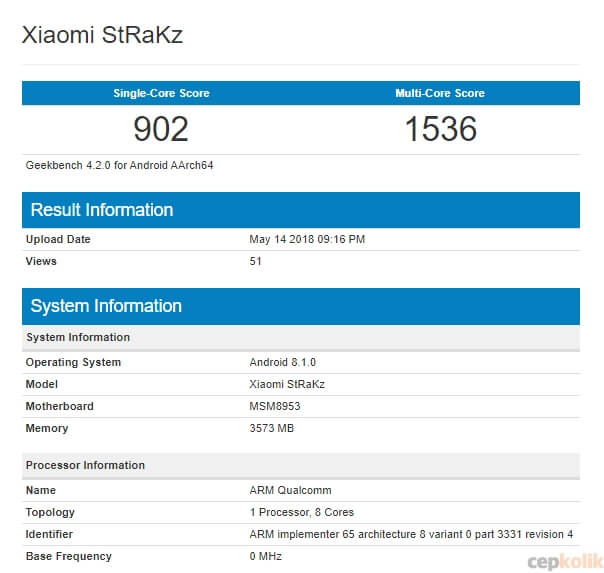Select the "ARM implementer 65 architecture" identifier value
604x573 pixels.
411,534
